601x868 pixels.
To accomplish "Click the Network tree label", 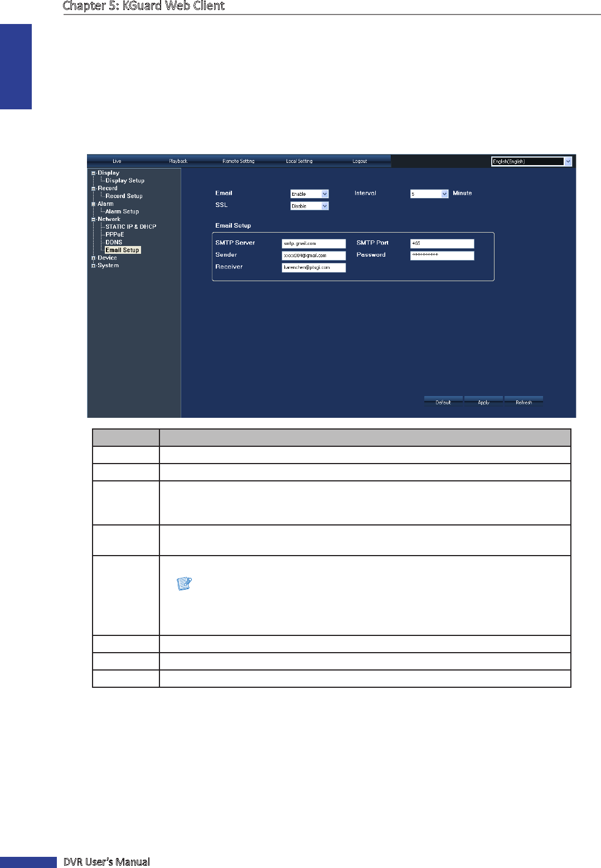I will tap(109, 219).
